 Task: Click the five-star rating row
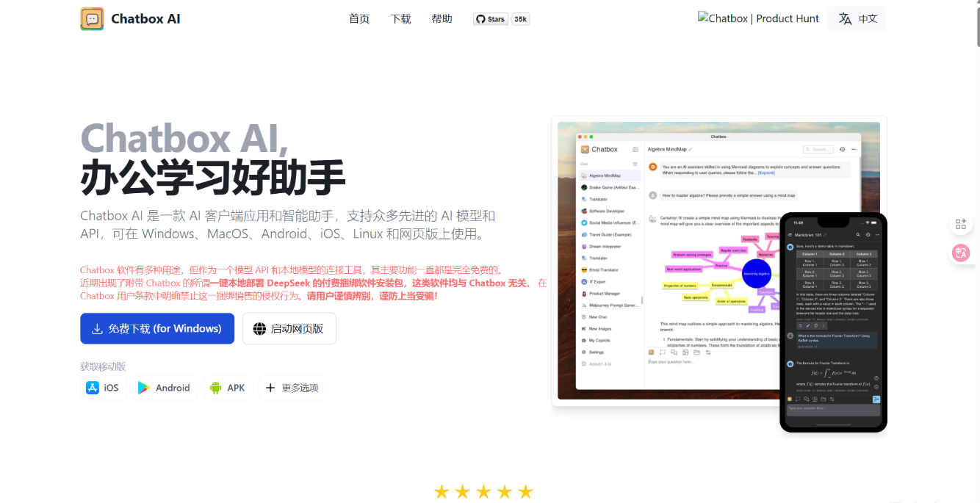[483, 491]
